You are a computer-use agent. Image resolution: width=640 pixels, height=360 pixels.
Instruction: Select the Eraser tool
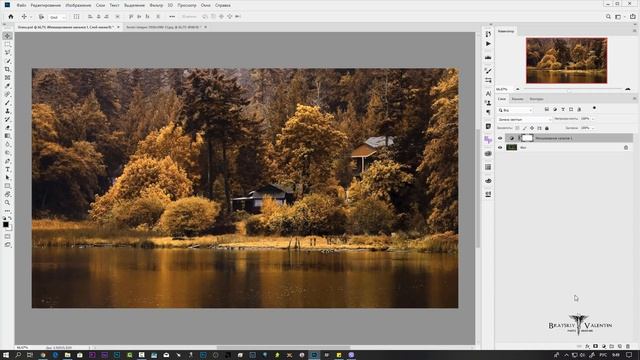click(7, 127)
